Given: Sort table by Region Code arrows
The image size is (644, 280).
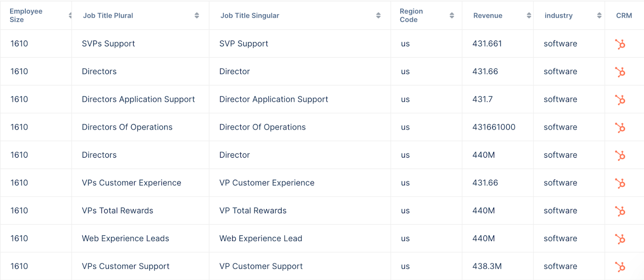Looking at the screenshot, I should pyautogui.click(x=452, y=15).
